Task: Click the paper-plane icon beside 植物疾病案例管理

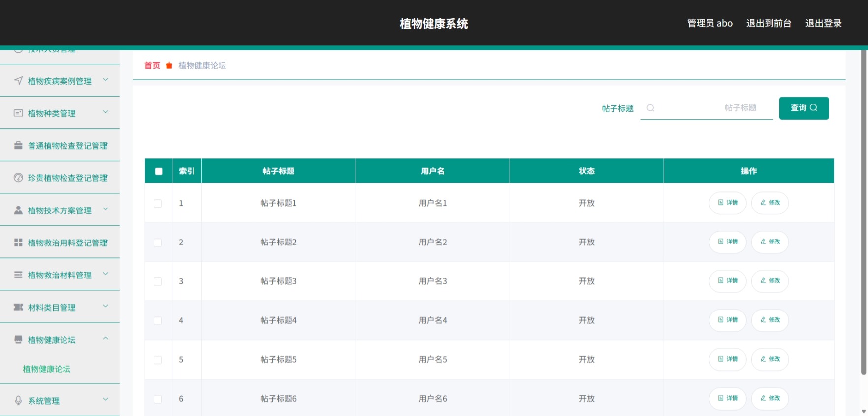Action: [x=18, y=81]
